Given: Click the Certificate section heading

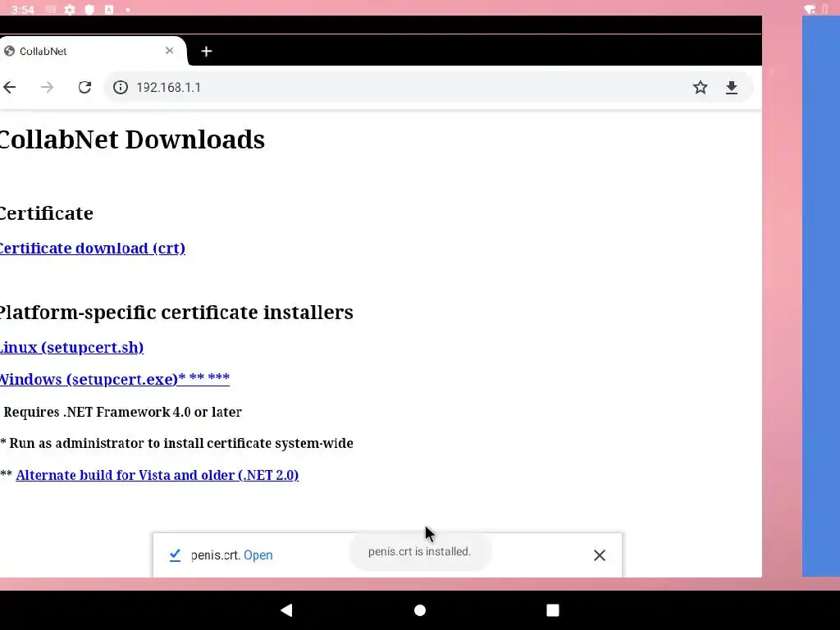Looking at the screenshot, I should [x=46, y=213].
